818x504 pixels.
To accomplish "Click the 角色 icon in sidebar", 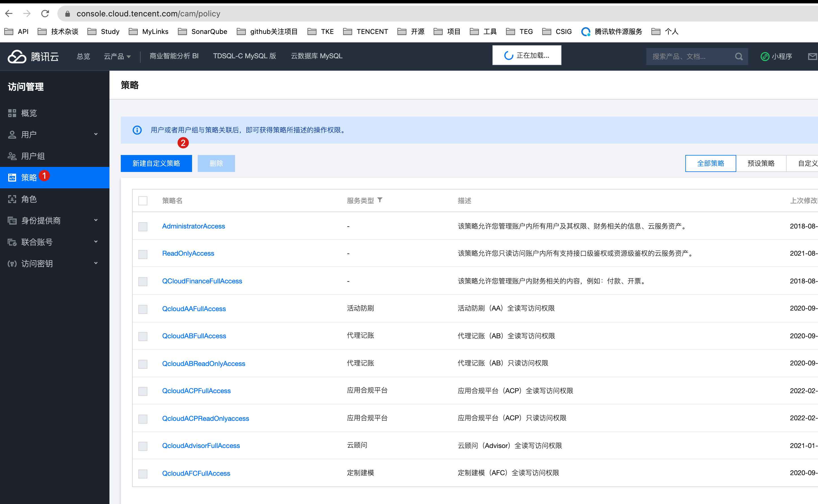I will pyautogui.click(x=12, y=199).
